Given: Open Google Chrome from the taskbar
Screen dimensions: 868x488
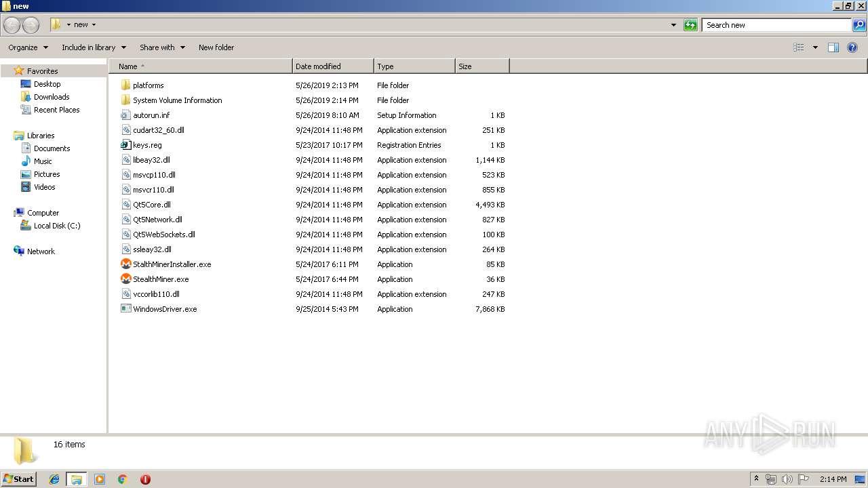Looking at the screenshot, I should pyautogui.click(x=123, y=479).
